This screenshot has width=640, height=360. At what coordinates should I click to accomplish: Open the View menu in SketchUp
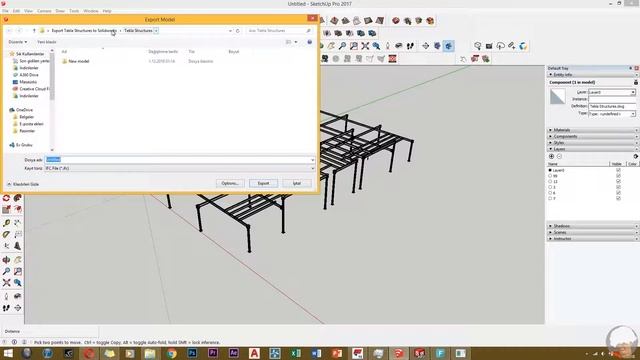[28, 11]
